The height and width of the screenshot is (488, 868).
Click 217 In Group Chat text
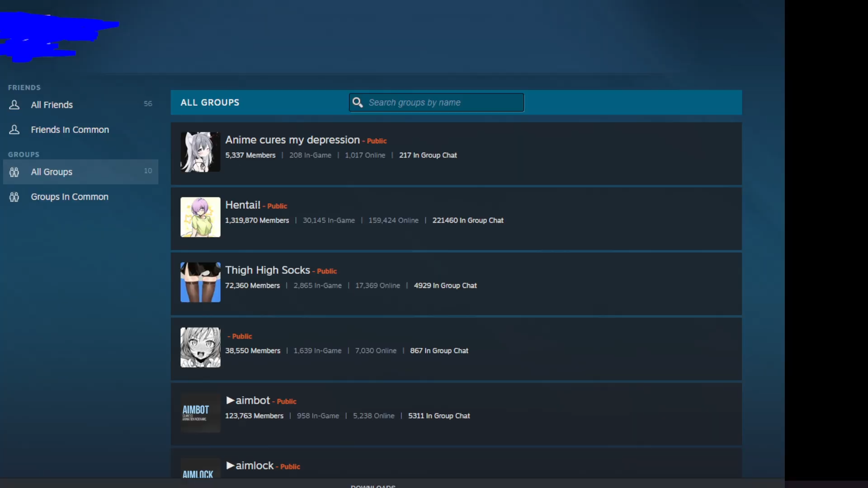428,155
